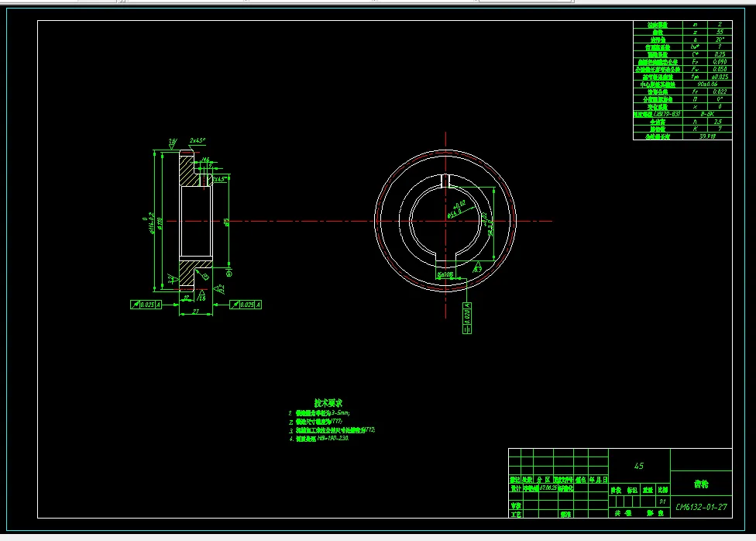Click the circled "A" datum symbol
756x541 pixels.
click(229, 274)
